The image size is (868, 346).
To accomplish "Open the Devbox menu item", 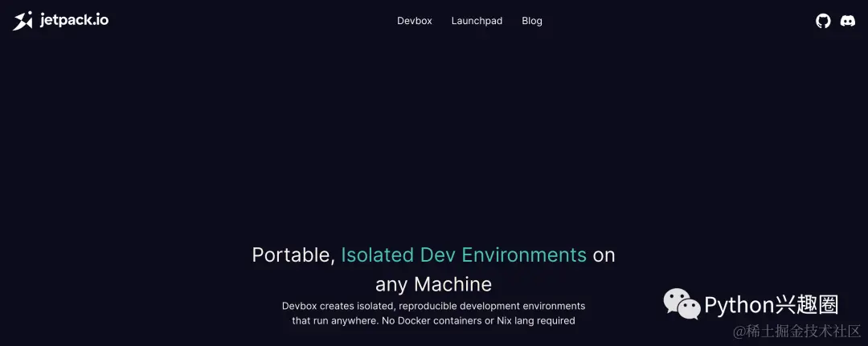I will 415,21.
